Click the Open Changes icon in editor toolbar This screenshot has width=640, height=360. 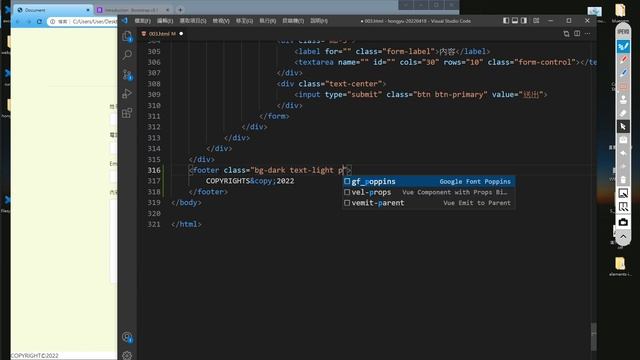coord(566,33)
